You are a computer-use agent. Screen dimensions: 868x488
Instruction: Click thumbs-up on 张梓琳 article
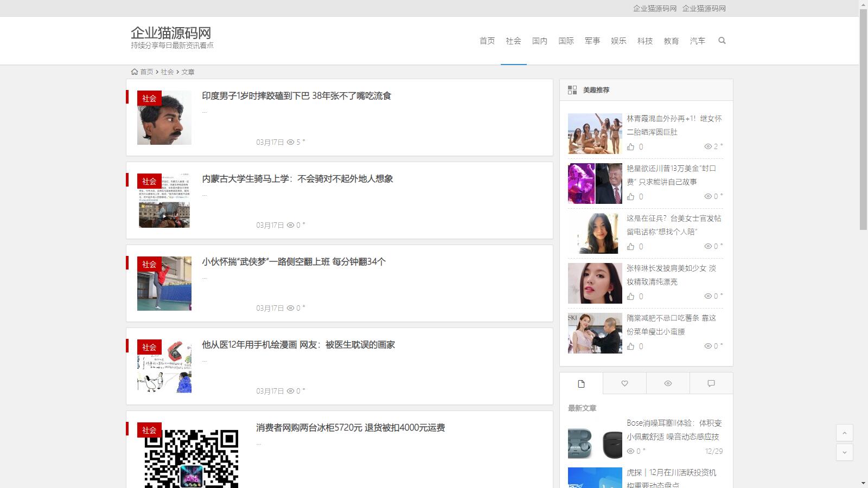point(630,297)
